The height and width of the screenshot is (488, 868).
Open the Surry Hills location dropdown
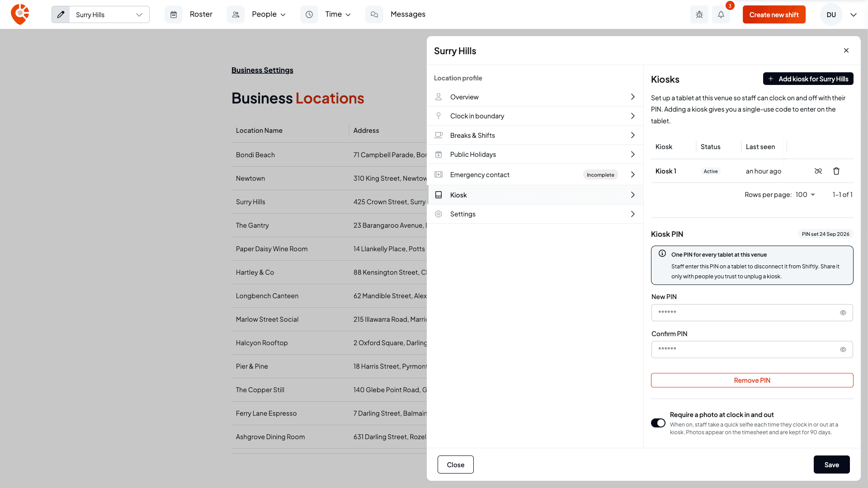click(109, 14)
